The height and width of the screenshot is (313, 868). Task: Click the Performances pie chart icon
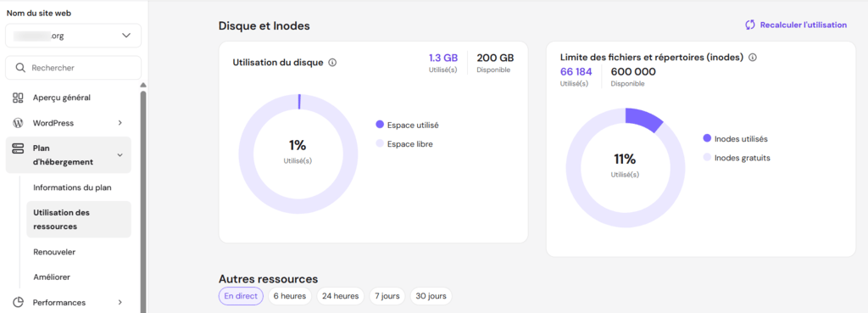[x=18, y=303]
